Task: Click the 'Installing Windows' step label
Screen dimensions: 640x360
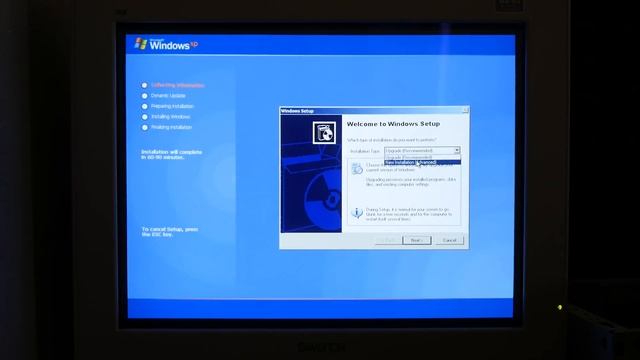Action: pyautogui.click(x=171, y=117)
